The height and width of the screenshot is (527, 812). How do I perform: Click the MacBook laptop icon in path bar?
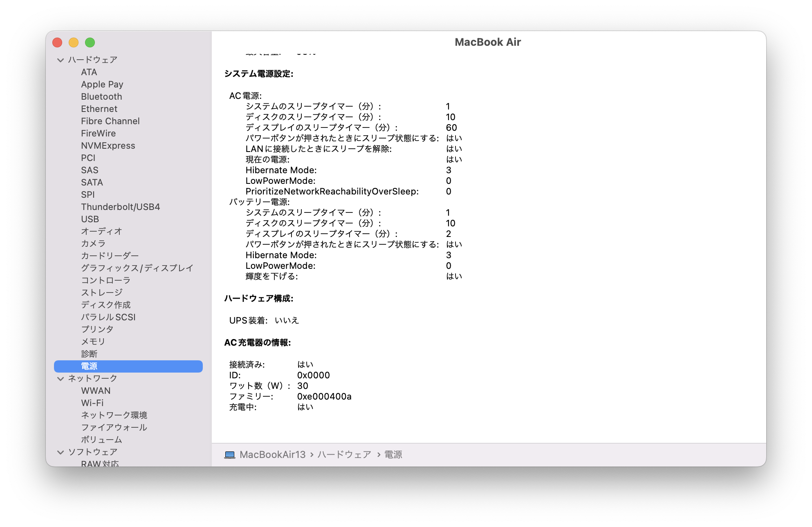click(230, 455)
